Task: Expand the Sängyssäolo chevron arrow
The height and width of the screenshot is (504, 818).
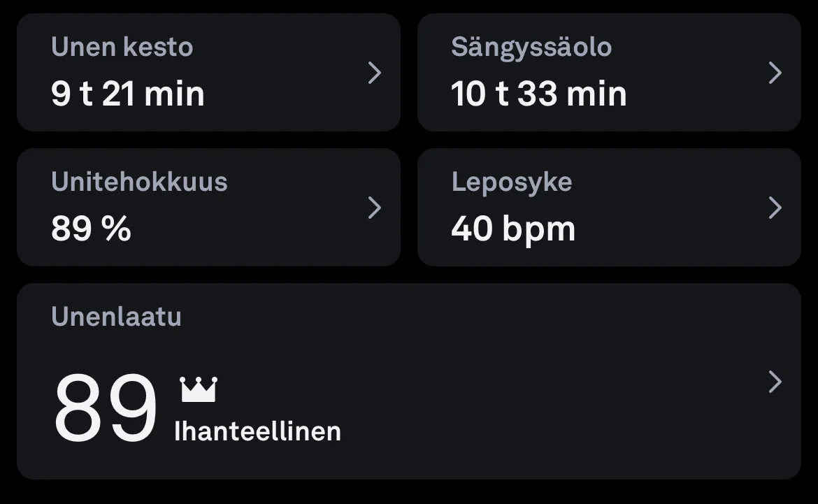Action: pyautogui.click(x=775, y=73)
